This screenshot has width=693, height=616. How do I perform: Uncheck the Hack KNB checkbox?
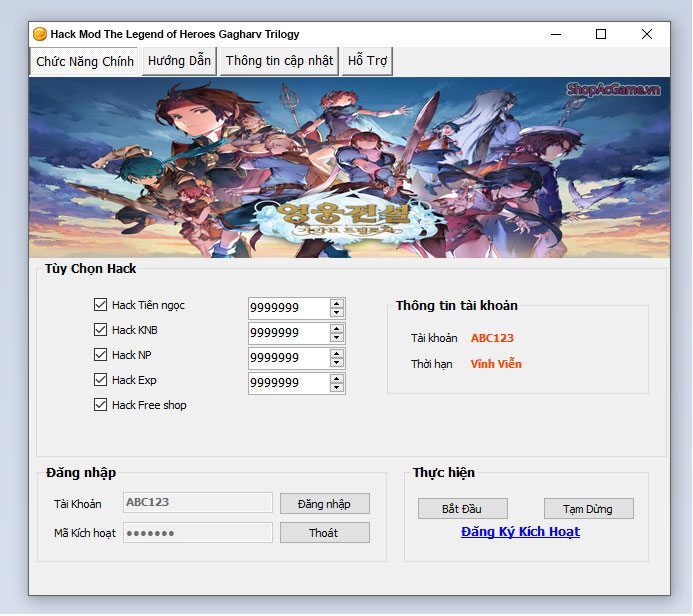tap(100, 330)
